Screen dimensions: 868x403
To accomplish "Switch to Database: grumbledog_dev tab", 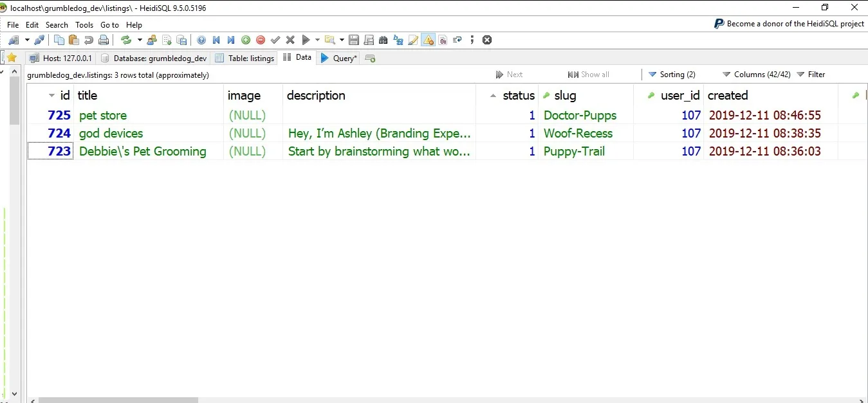I will tap(153, 58).
